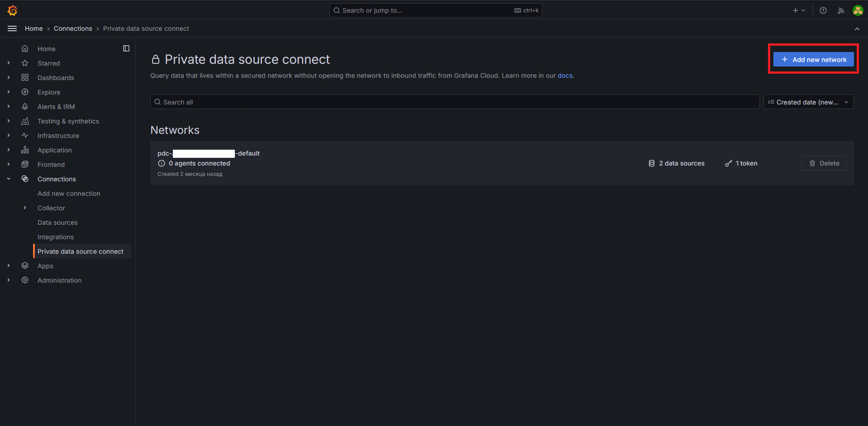Click the Add new network button

click(813, 59)
